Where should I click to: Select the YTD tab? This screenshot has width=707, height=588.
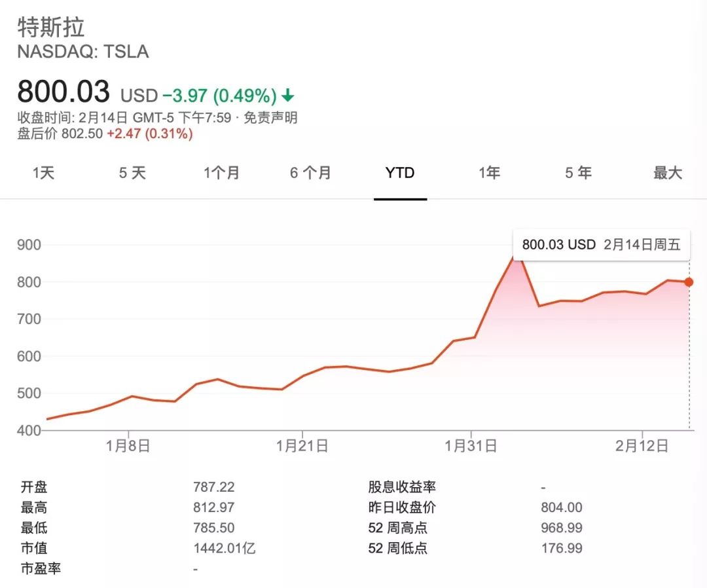400,173
